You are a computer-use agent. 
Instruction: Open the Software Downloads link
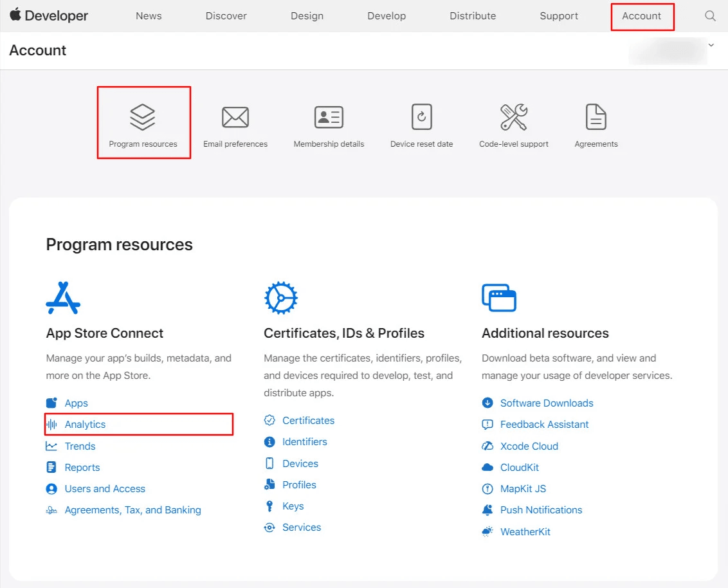pyautogui.click(x=547, y=403)
